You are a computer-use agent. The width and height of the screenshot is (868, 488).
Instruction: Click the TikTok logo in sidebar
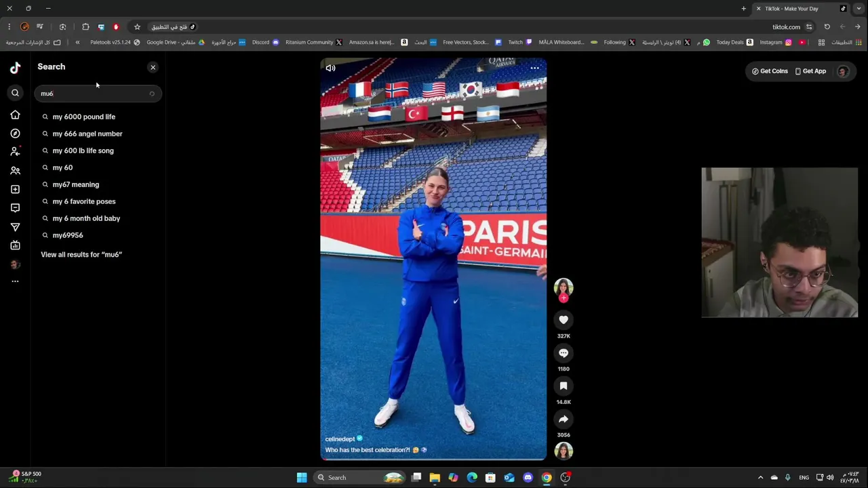point(15,67)
